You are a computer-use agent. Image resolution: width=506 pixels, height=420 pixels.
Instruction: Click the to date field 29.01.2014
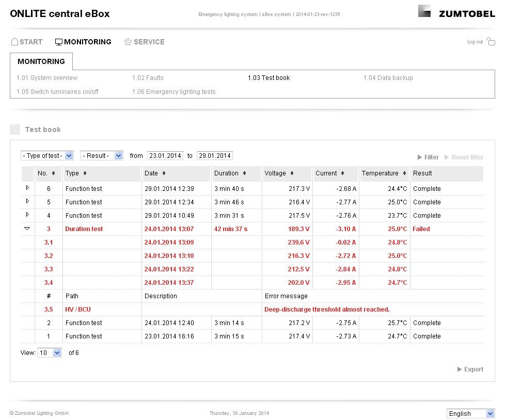[215, 155]
